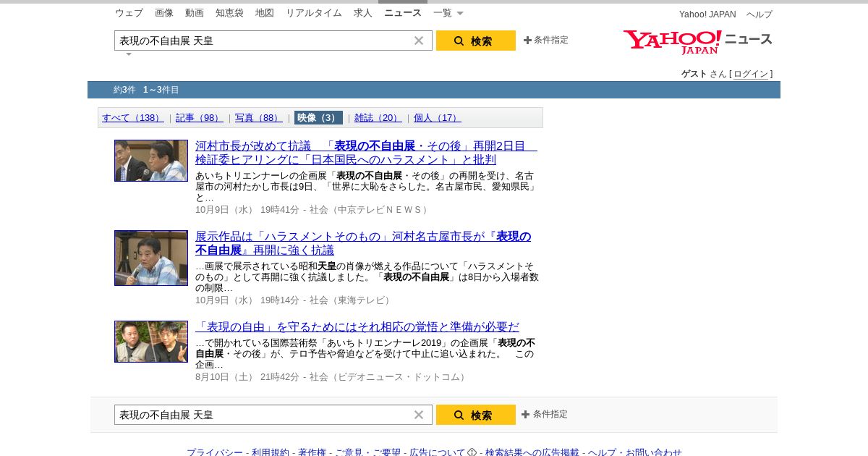Open 著作権 footer link

(312, 452)
